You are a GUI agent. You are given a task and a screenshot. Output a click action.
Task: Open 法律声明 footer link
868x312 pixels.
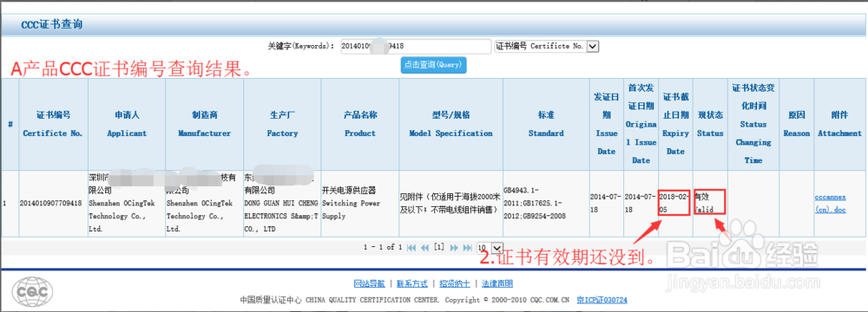497,283
